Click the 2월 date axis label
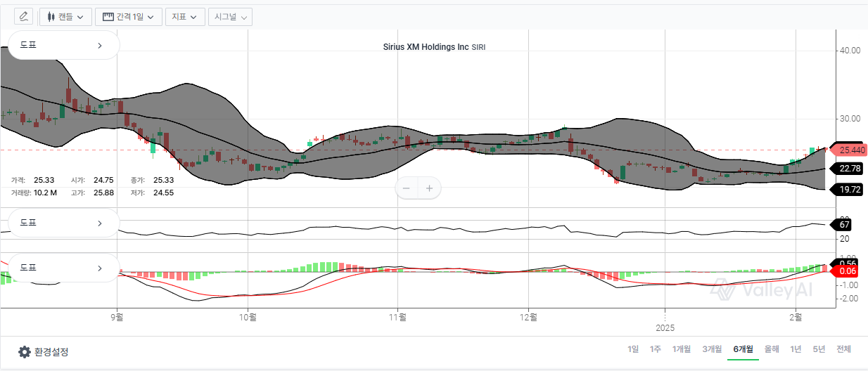Screen dimensions: 868x371 point(796,317)
